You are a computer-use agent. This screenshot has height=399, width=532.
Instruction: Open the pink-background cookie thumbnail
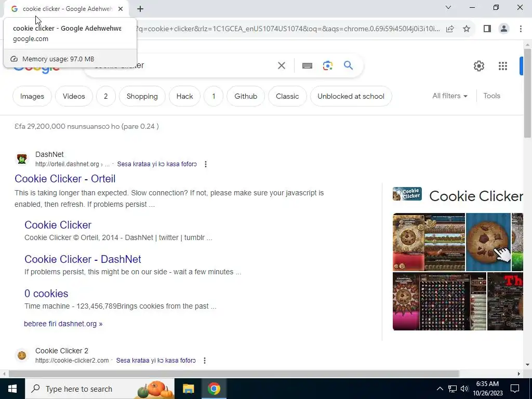[406, 301]
